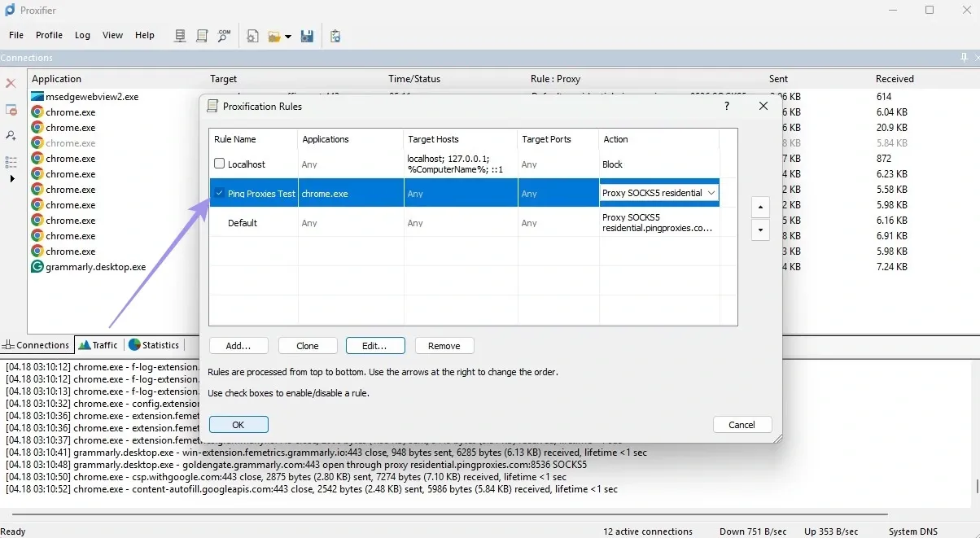980x538 pixels.
Task: Click the clipboard checklist toolbar icon
Action: (x=335, y=36)
